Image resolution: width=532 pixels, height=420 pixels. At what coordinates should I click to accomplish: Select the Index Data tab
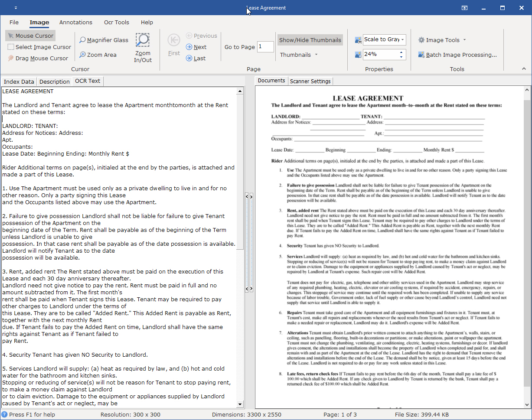pyautogui.click(x=19, y=81)
